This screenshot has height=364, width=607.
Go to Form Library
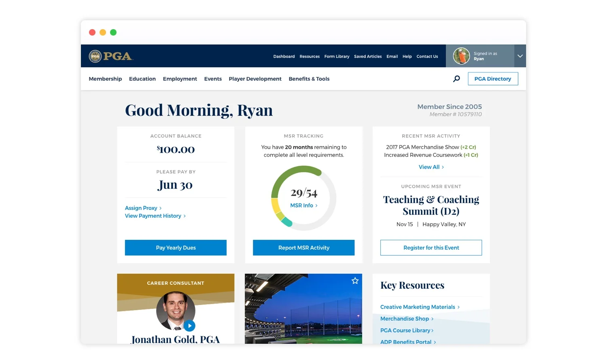(337, 57)
